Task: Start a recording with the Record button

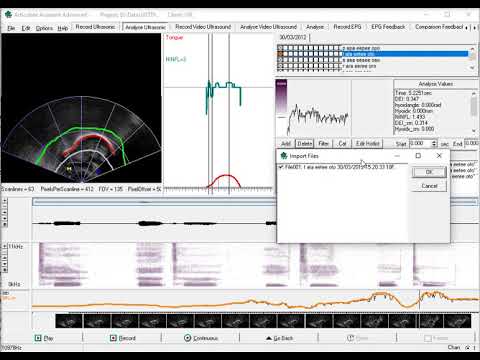Action: click(x=123, y=338)
